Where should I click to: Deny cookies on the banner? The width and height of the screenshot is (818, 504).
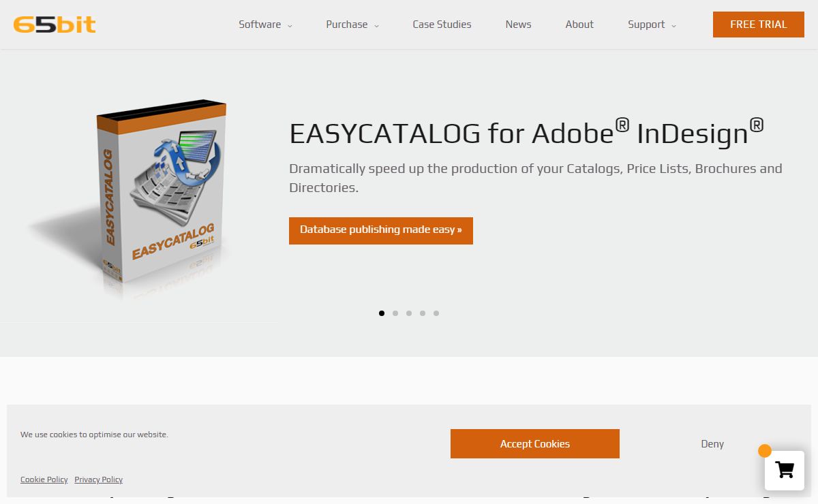[712, 444]
